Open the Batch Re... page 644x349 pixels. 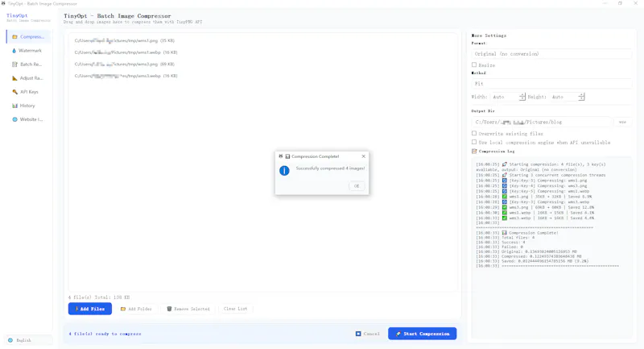tap(28, 64)
